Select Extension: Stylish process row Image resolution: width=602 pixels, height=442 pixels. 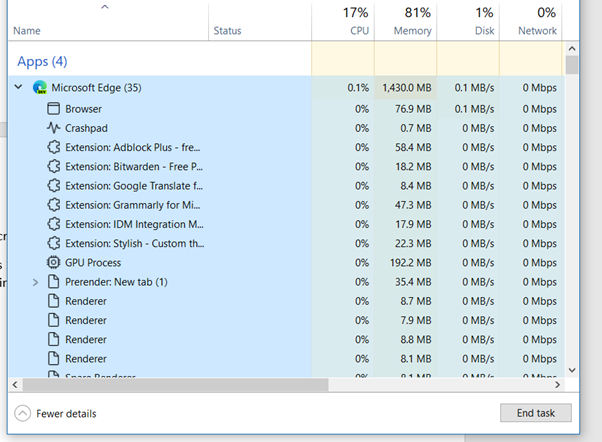pos(286,243)
